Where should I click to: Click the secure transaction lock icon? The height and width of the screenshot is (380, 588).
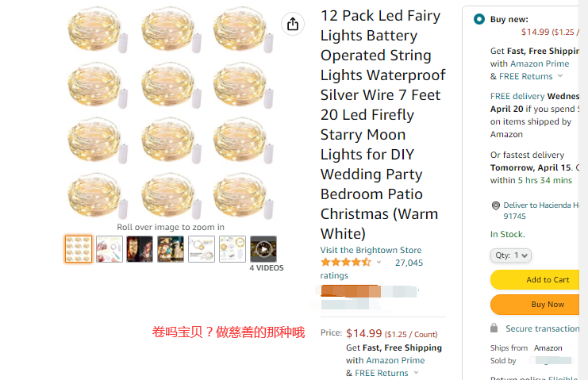click(x=494, y=328)
